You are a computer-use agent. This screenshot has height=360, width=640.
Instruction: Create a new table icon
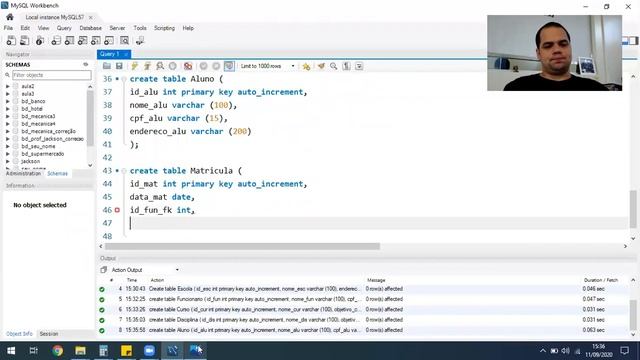click(69, 40)
